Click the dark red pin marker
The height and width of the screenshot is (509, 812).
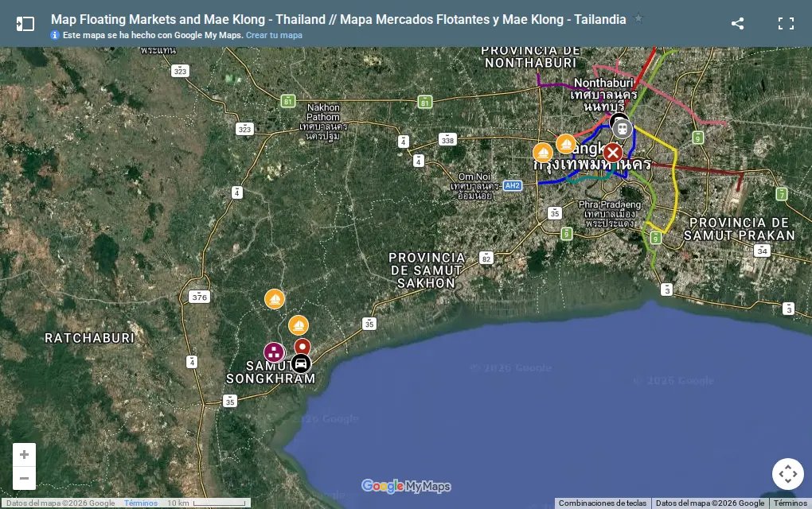point(303,347)
